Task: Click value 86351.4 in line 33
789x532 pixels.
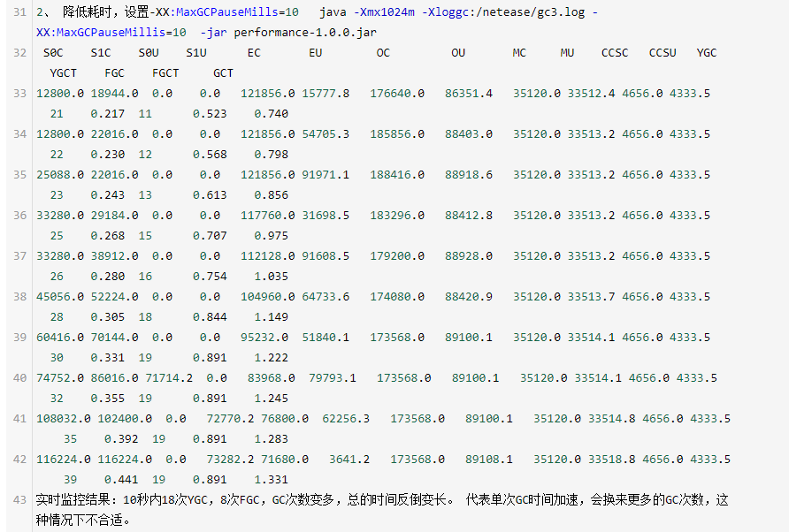Action: pyautogui.click(x=469, y=94)
